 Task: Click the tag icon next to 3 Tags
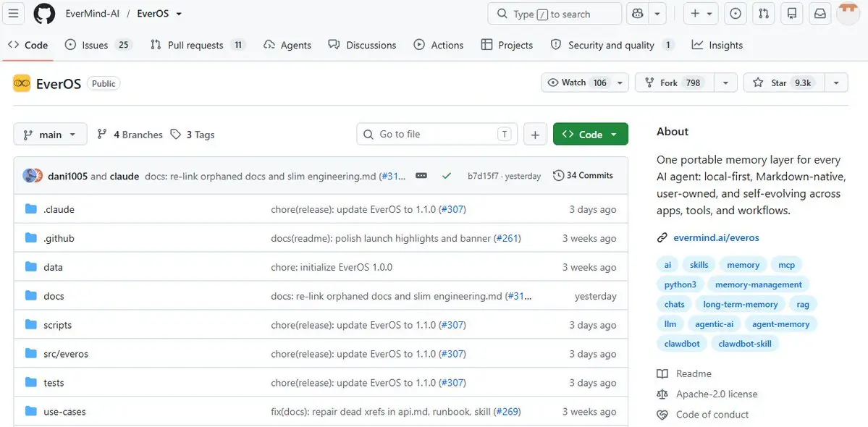coord(175,135)
